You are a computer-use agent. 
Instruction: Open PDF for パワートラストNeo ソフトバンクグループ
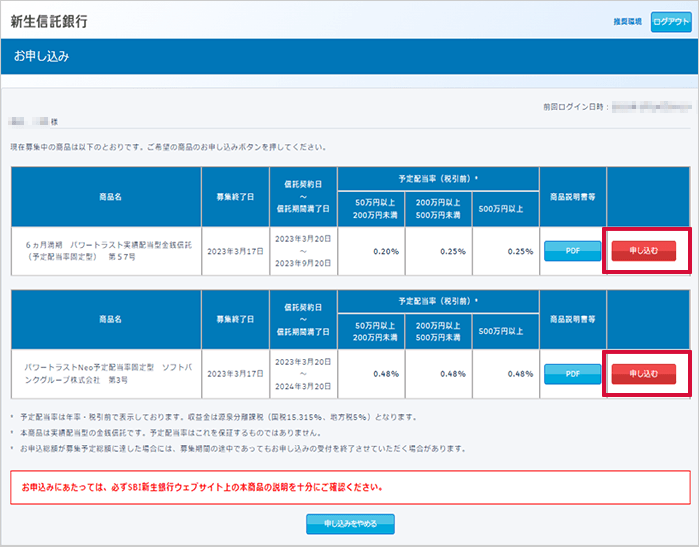pos(572,373)
